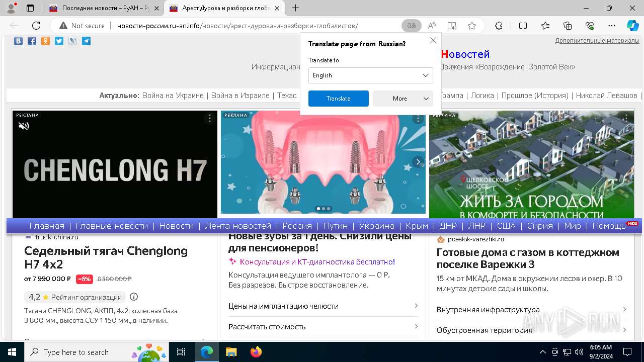Screen dimensions: 644x362
Task: Add this page to favorites
Action: click(x=471, y=26)
